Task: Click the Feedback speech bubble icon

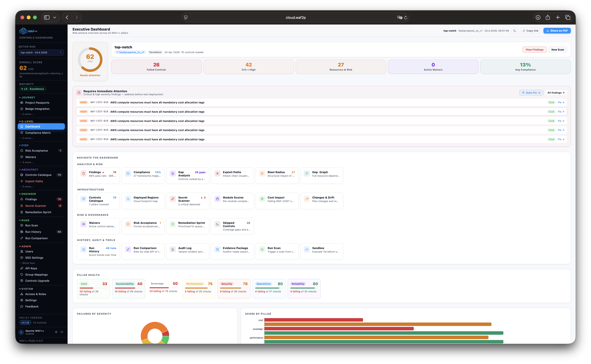Action: pos(22,307)
